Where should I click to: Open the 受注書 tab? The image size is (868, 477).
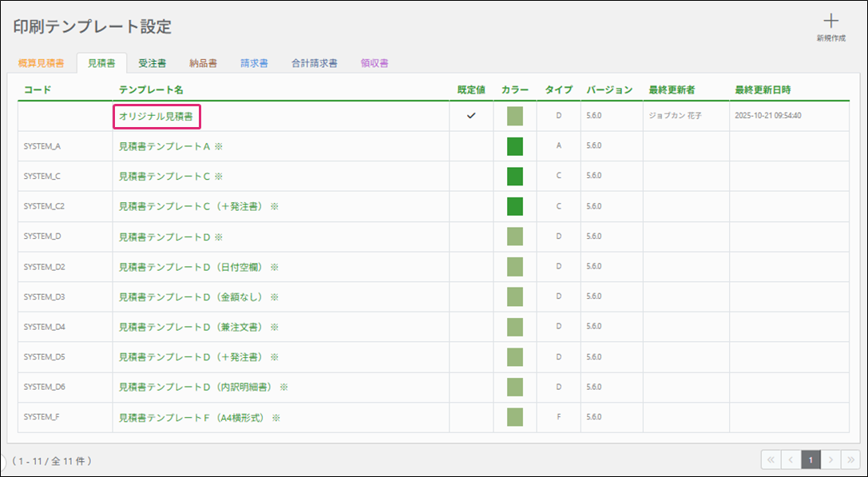point(152,63)
